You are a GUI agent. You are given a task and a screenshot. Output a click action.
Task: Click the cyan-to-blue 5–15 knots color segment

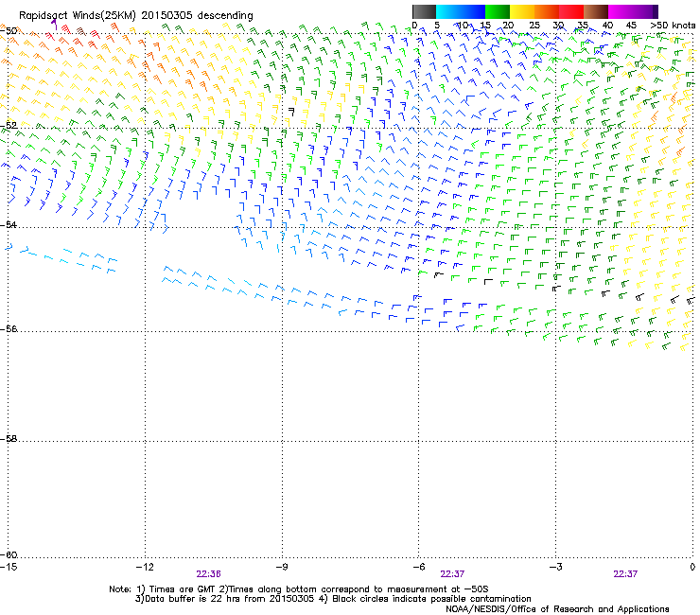pyautogui.click(x=461, y=11)
